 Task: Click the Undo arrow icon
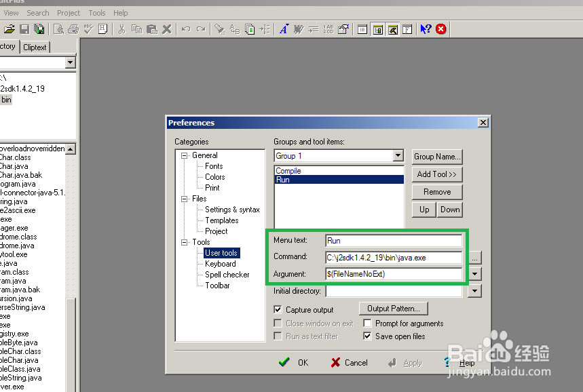185,29
